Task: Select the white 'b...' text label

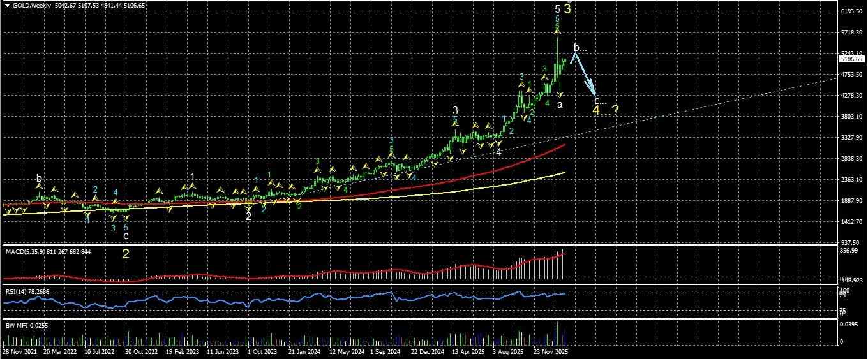Action: [579, 48]
